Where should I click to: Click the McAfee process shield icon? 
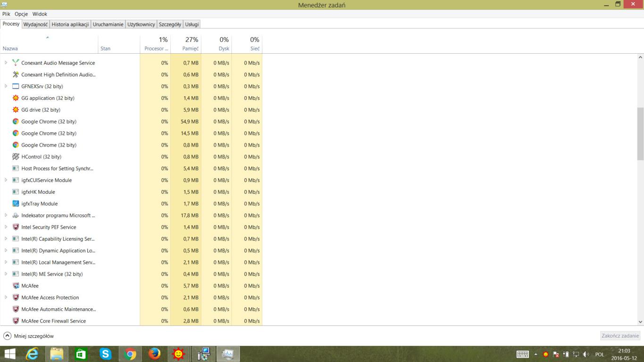16,286
